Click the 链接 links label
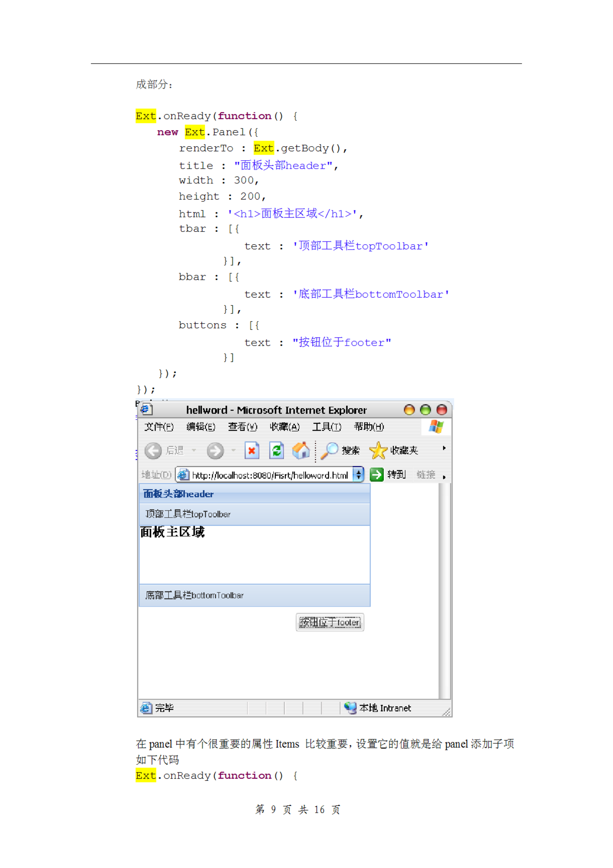613x868 pixels. [x=426, y=474]
